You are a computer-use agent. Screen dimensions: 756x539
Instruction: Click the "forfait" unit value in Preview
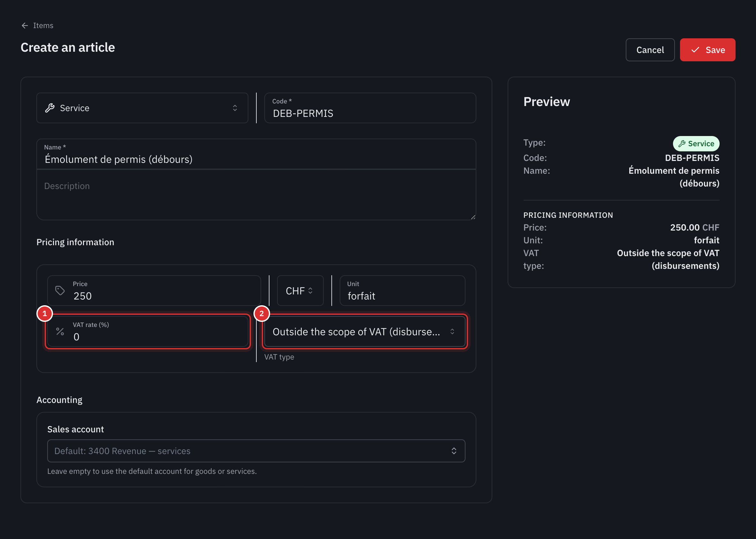[x=707, y=240]
